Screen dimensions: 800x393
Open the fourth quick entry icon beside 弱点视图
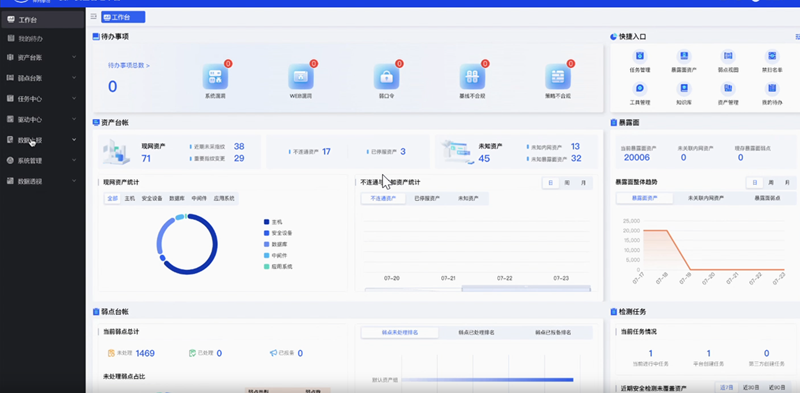tap(772, 56)
